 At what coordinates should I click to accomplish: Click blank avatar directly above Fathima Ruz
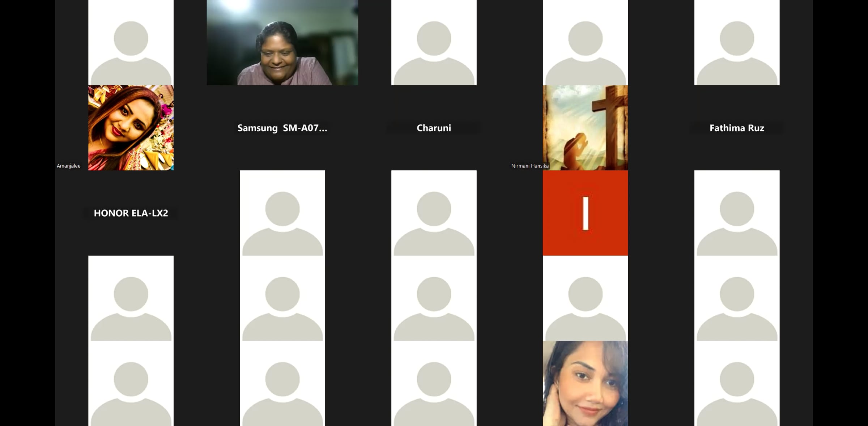737,42
